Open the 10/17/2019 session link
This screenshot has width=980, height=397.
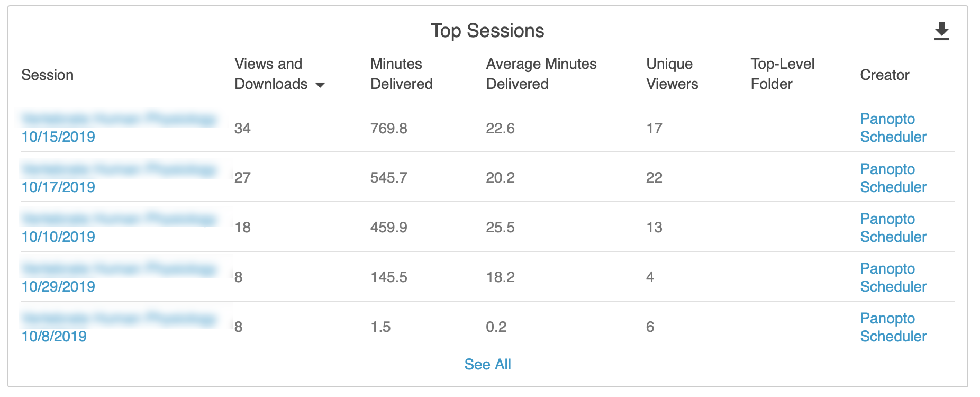pos(58,187)
